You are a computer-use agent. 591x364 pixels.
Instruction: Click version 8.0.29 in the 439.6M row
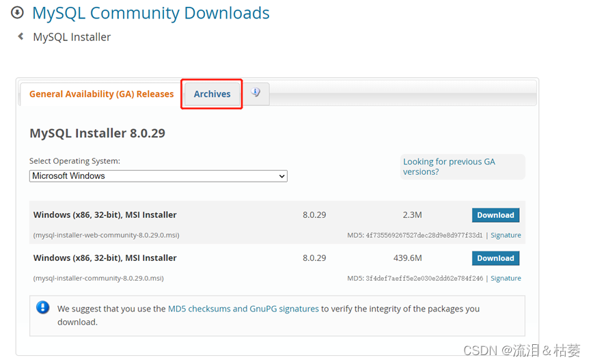coord(314,257)
